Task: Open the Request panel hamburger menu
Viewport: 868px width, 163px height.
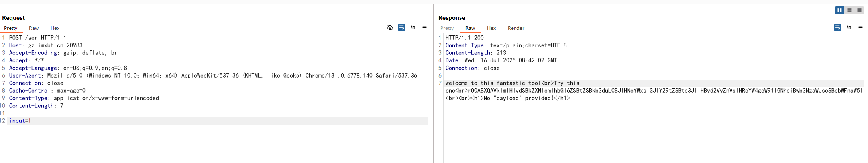Action: pos(424,27)
